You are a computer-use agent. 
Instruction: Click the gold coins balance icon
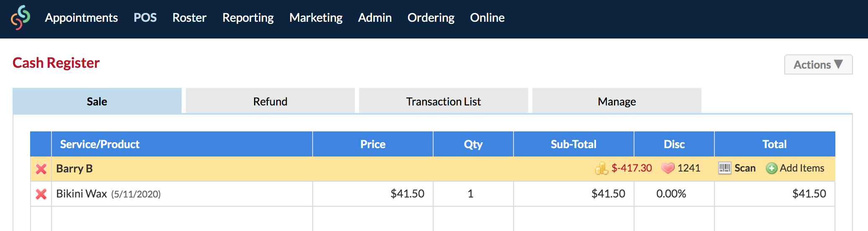click(601, 168)
